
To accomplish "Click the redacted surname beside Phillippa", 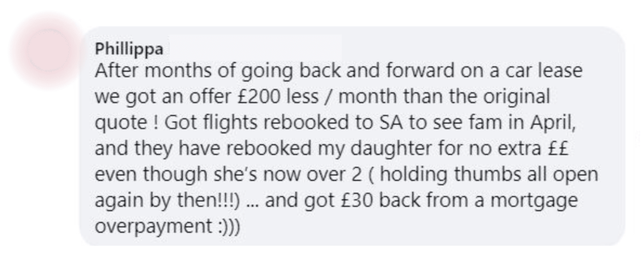I will 255,47.
